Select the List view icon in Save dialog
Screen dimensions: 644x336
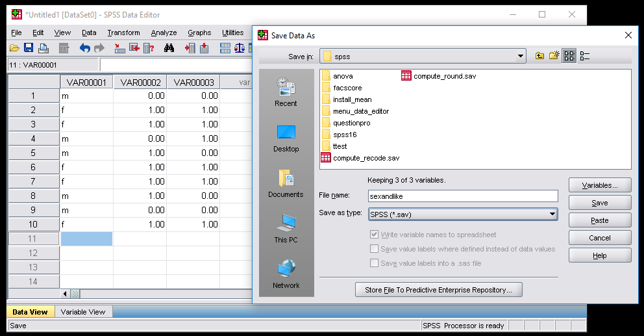[x=569, y=57]
